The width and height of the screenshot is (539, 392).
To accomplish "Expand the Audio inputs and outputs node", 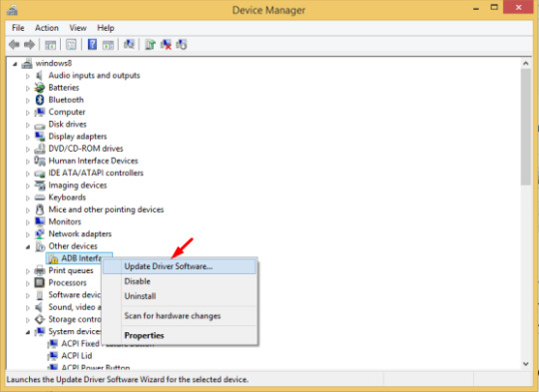I will [28, 76].
